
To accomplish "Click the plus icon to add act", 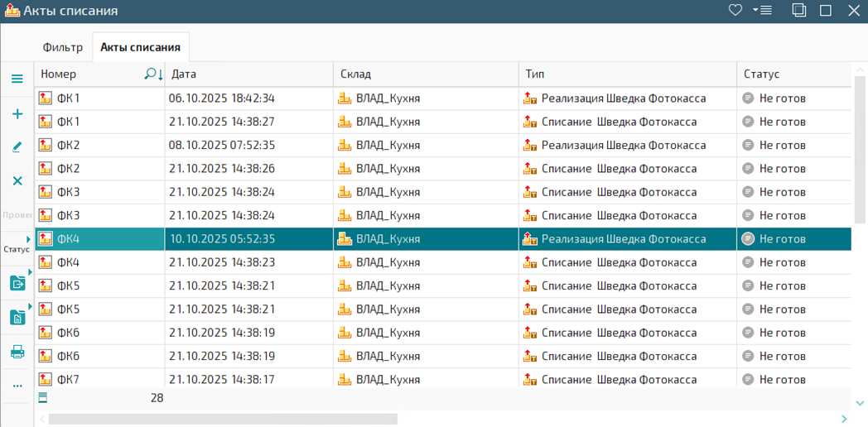I will click(17, 114).
